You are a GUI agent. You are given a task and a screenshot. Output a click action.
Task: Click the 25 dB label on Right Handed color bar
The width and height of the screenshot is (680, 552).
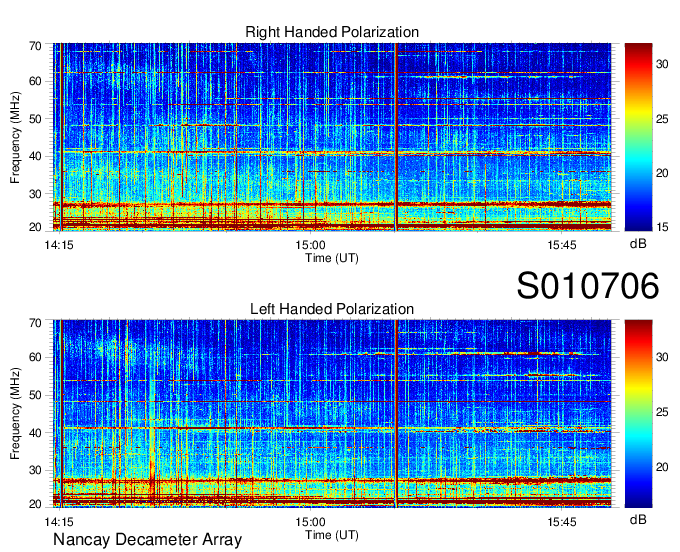(662, 119)
